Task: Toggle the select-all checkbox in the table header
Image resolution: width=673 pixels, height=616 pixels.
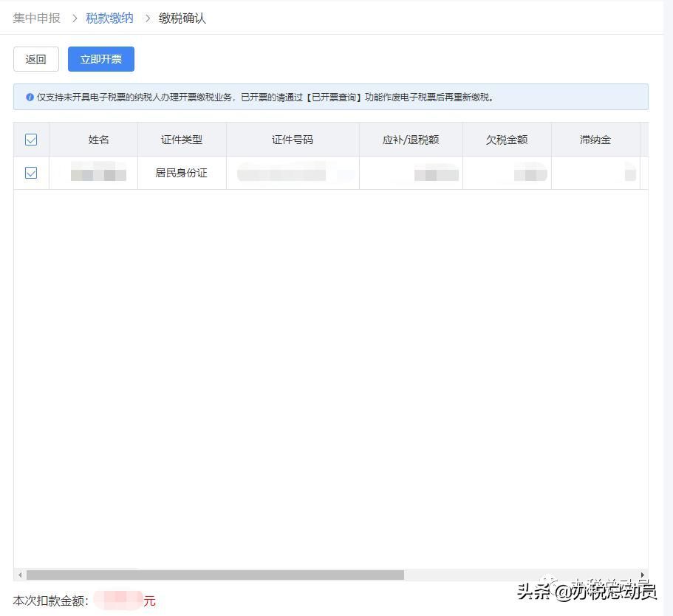Action: point(30,139)
